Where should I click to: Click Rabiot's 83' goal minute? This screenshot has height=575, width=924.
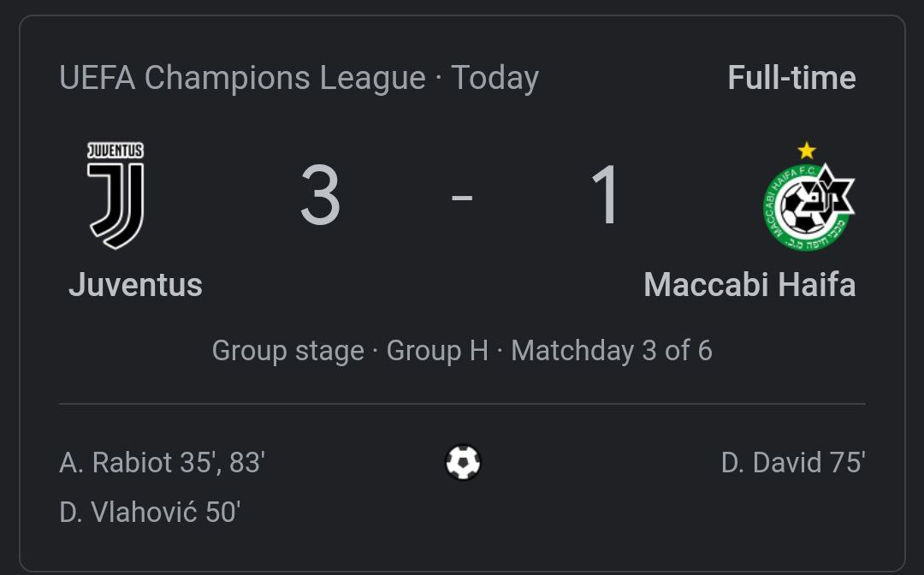click(x=247, y=463)
